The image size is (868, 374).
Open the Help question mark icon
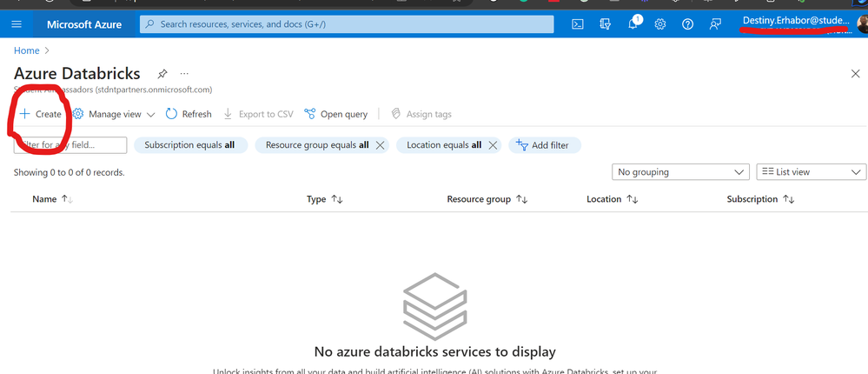(x=687, y=24)
